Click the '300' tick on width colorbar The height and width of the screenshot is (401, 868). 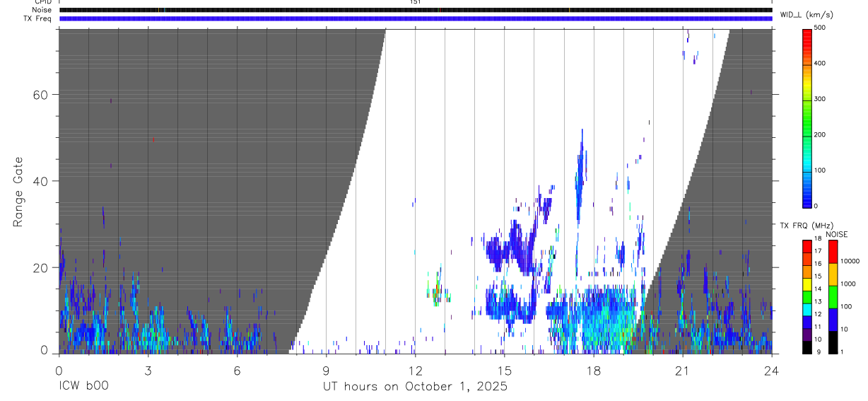pyautogui.click(x=821, y=99)
